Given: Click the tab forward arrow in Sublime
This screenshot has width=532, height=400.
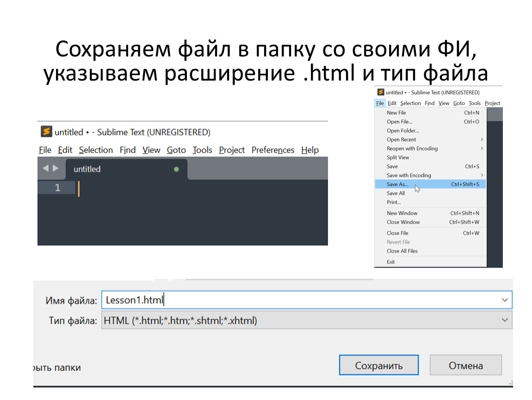Looking at the screenshot, I should (x=56, y=169).
